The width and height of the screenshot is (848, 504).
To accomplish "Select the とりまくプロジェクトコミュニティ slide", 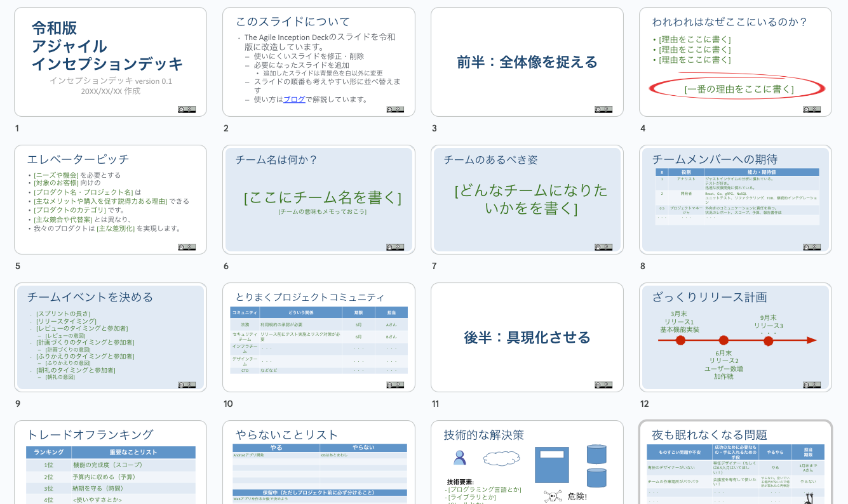I will [x=318, y=337].
